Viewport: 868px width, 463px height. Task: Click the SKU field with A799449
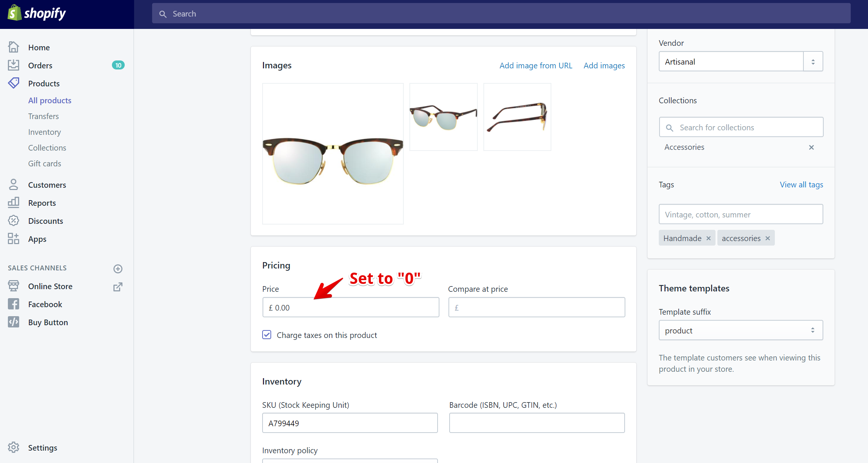point(350,423)
